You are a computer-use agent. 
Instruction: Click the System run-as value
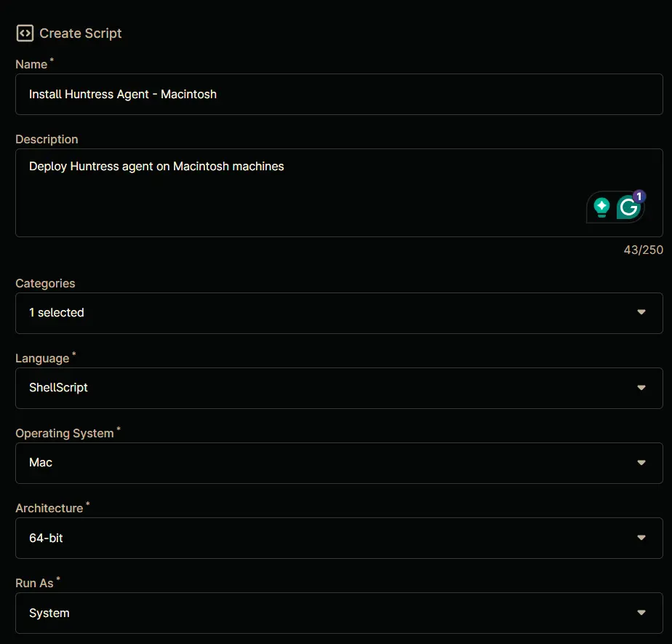pos(49,613)
